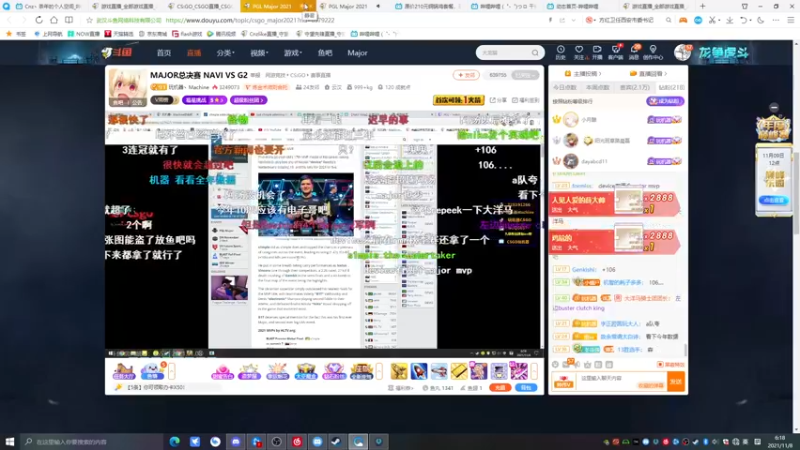Screen dimensions: 800x450
Task: Click the streamer avatar thumbnail
Action: tap(127, 86)
